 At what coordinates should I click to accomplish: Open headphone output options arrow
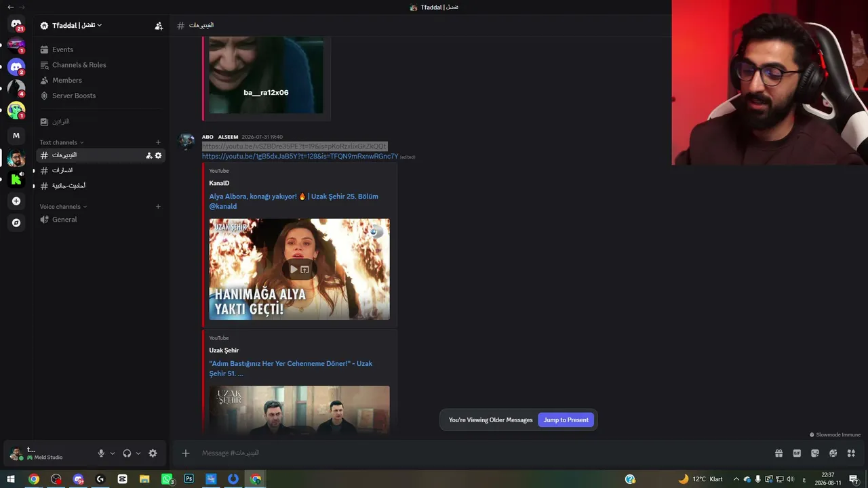138,453
